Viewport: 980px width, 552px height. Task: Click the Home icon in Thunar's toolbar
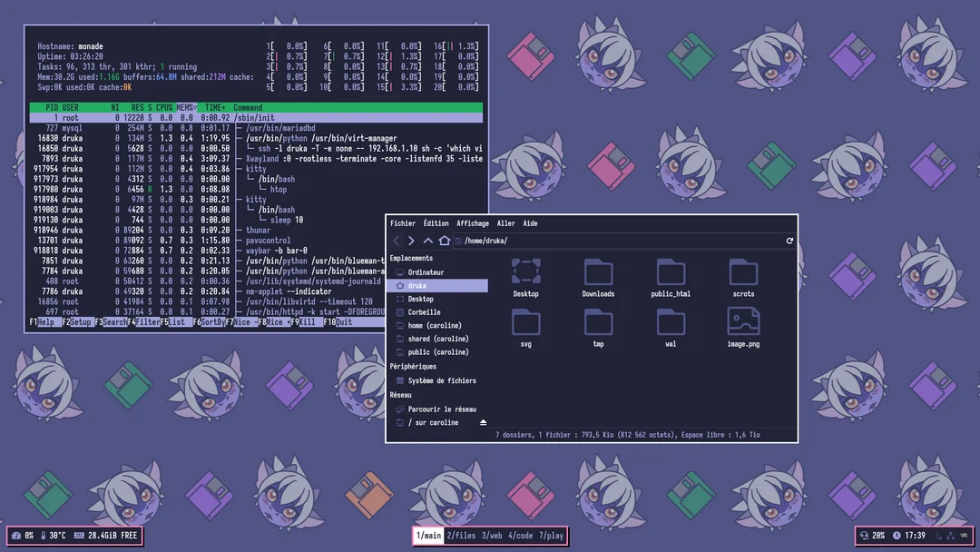tap(444, 241)
